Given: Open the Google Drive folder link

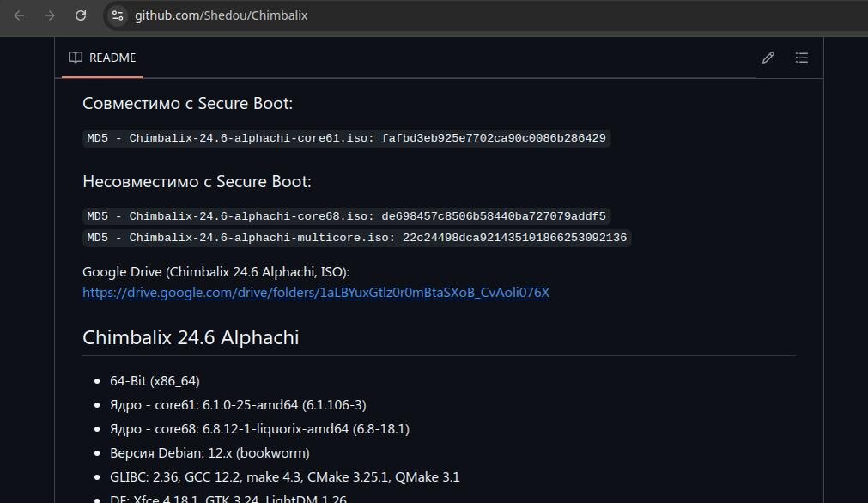Looking at the screenshot, I should [x=316, y=292].
